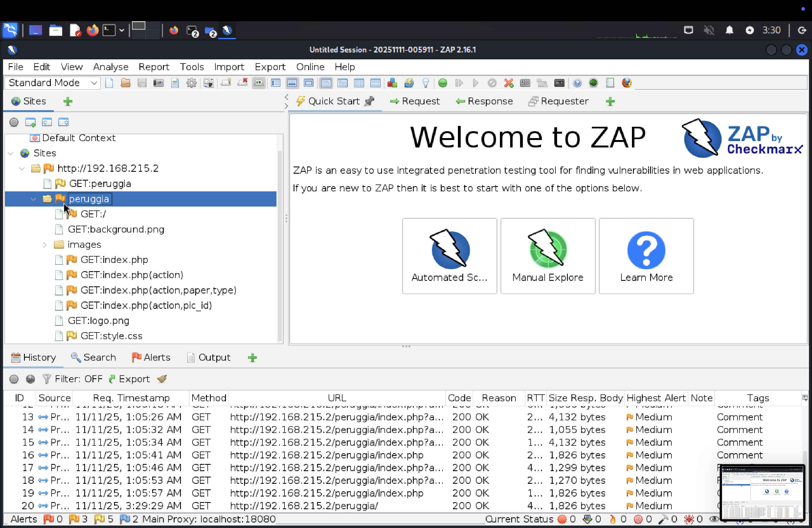Toggle the Sites tree target scope icon
The image size is (812, 528).
click(x=14, y=122)
